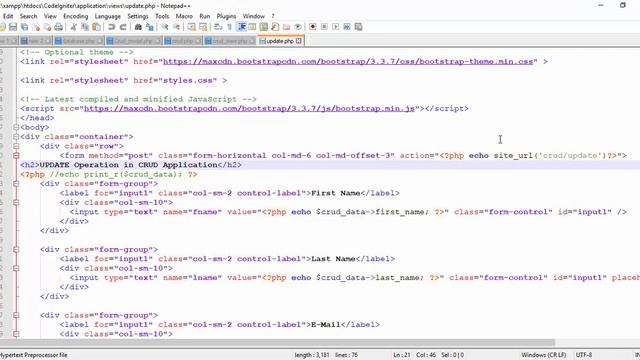640x360 pixels.
Task: Open the Search menu
Action: [28, 16]
